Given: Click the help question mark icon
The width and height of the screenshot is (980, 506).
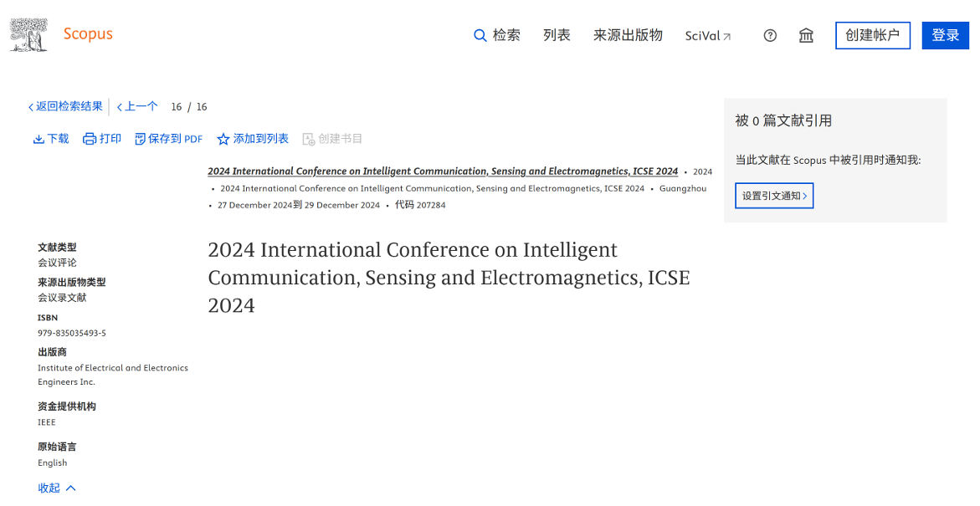Looking at the screenshot, I should click(x=770, y=36).
